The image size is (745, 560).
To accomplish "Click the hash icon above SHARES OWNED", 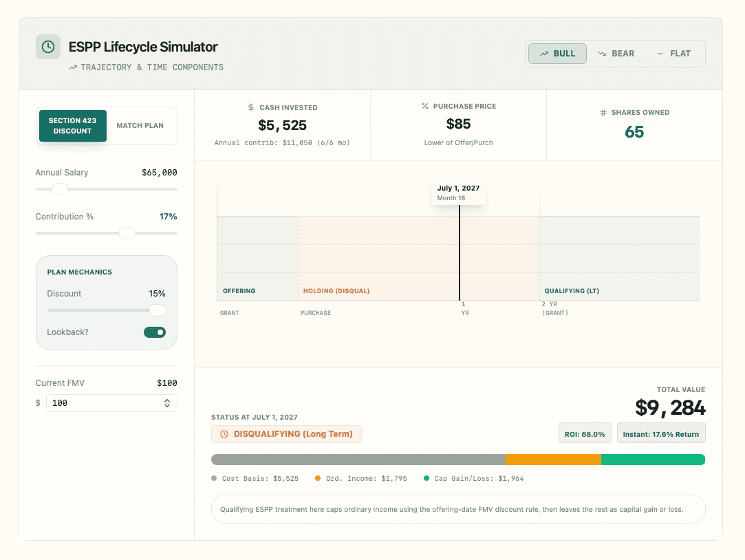I will point(604,112).
